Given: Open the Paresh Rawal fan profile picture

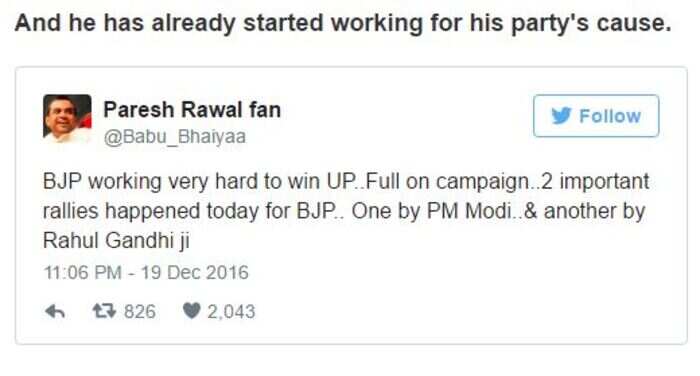Looking at the screenshot, I should tap(67, 118).
